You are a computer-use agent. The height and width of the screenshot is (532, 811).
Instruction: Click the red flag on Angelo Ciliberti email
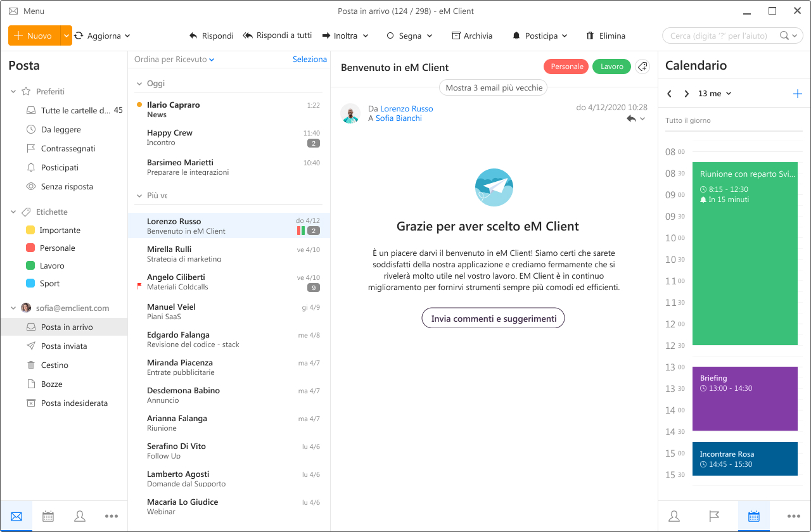coord(139,287)
